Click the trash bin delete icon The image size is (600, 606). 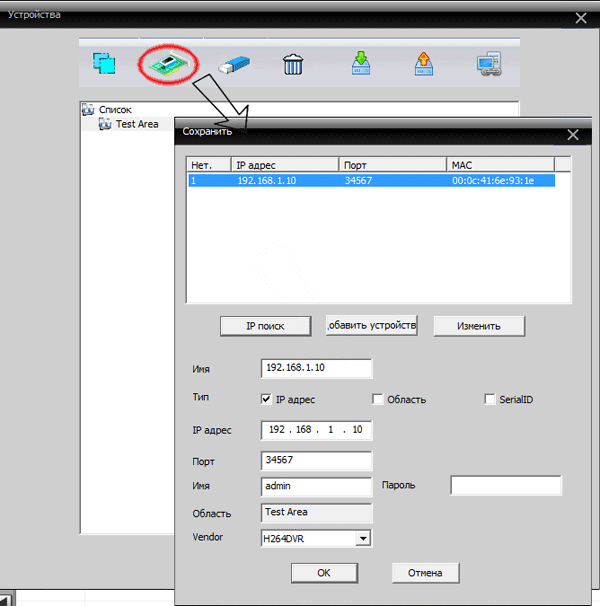(x=293, y=64)
